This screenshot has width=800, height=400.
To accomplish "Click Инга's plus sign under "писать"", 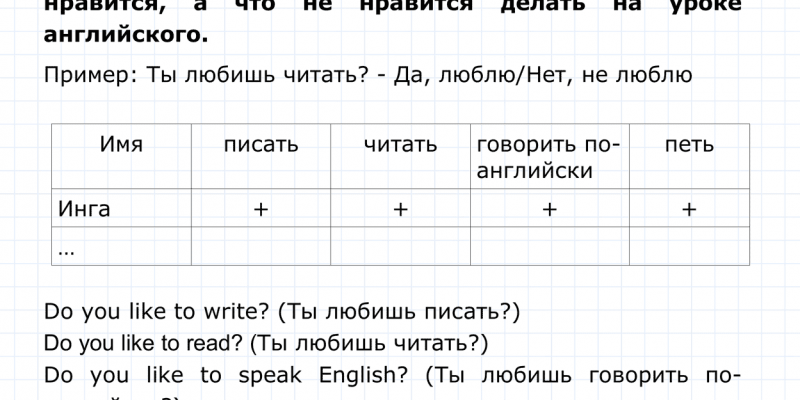I will pyautogui.click(x=261, y=209).
